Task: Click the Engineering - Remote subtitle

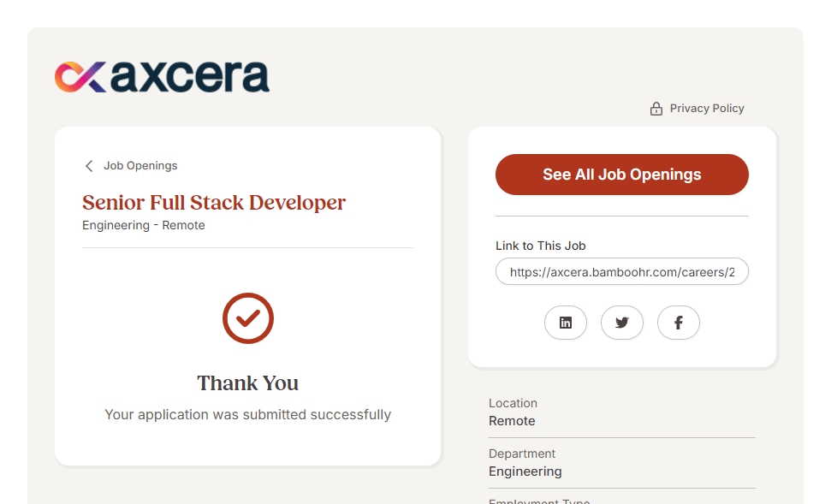Action: (x=144, y=225)
